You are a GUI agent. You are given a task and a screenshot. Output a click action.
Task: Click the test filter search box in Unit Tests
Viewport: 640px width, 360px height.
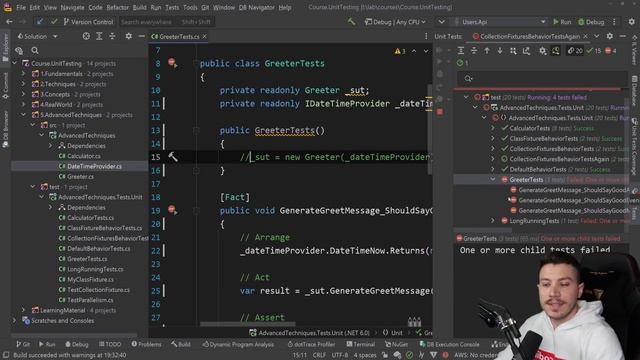tap(542, 78)
